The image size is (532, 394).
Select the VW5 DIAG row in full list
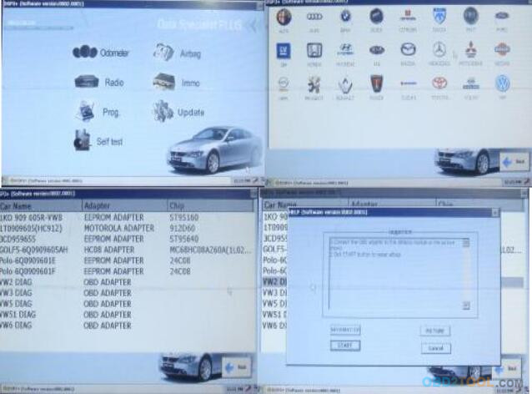[x=127, y=304]
